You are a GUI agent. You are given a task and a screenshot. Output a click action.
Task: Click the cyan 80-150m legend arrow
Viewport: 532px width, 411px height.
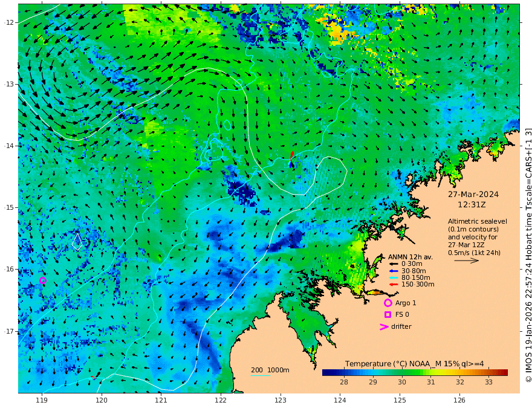tap(394, 278)
